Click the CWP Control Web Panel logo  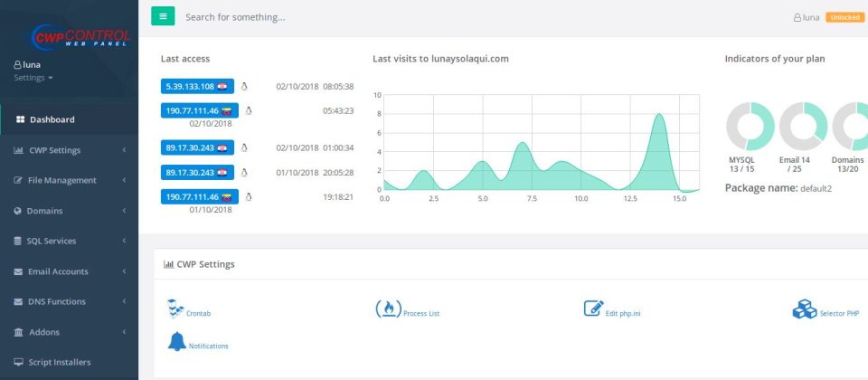tap(80, 37)
